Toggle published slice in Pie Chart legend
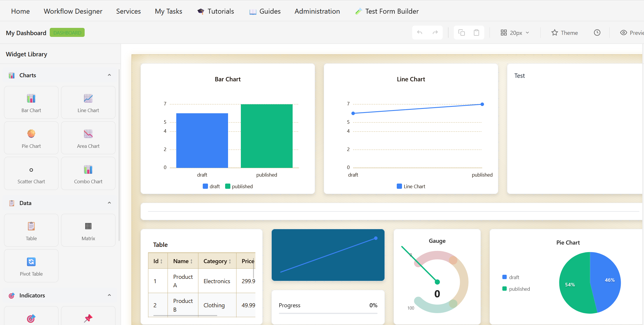Screen dimensions: 644x325 click(516, 289)
